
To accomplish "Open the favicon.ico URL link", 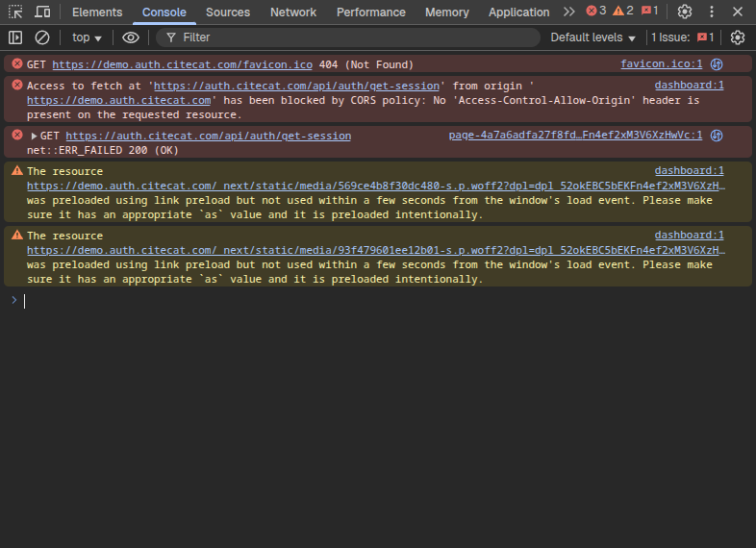I will tap(182, 64).
